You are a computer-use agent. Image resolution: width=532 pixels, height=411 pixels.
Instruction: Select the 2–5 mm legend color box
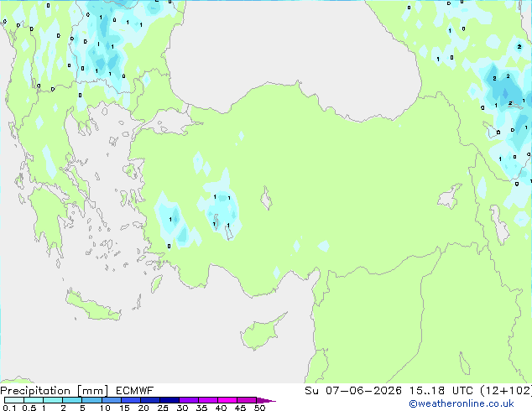pyautogui.click(x=72, y=400)
